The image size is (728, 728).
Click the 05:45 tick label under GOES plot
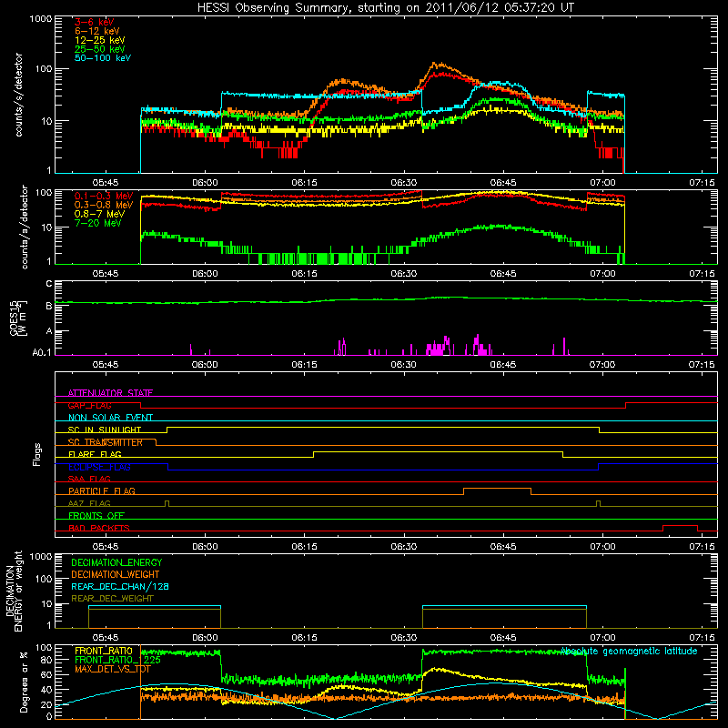point(106,365)
